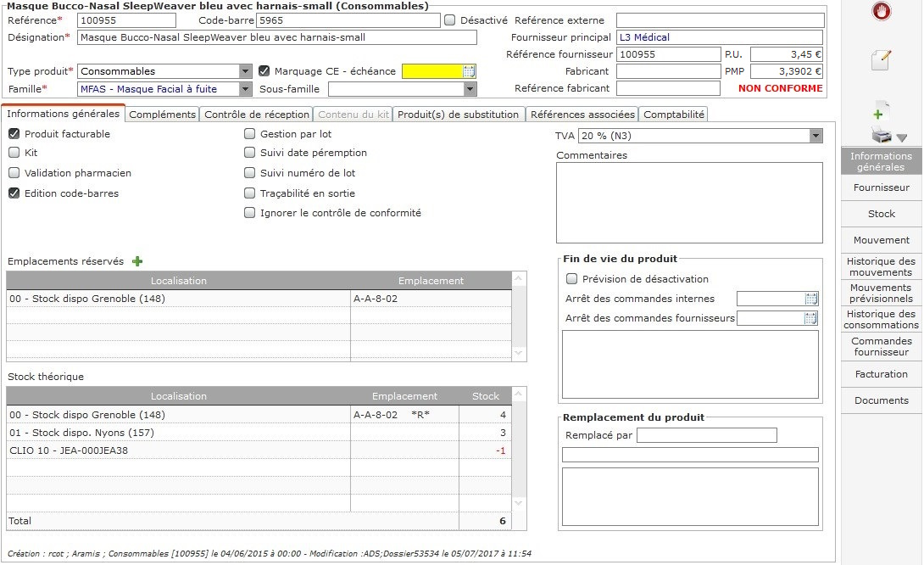The width and height of the screenshot is (924, 565).
Task: Uncheck Produit facturable
Action: 14,134
